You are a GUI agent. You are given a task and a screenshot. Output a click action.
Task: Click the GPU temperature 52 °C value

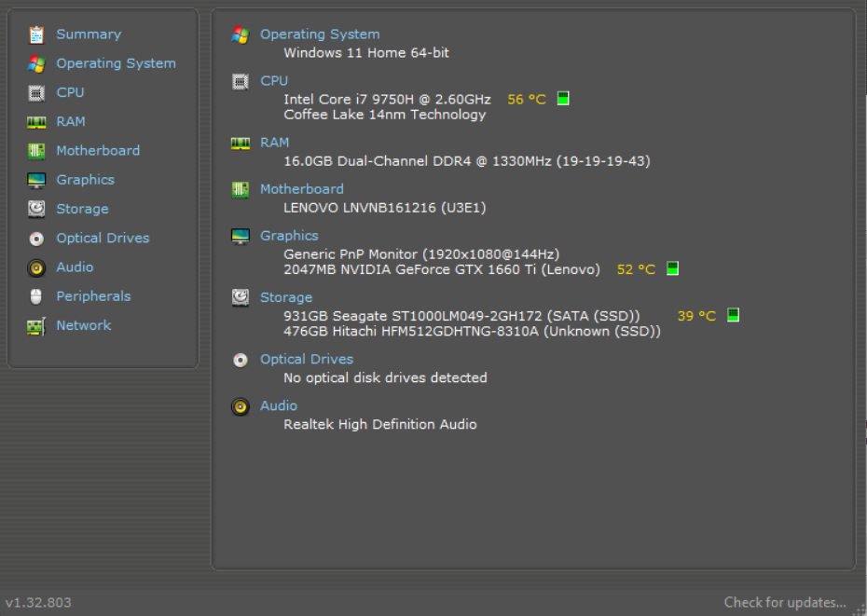(x=636, y=270)
